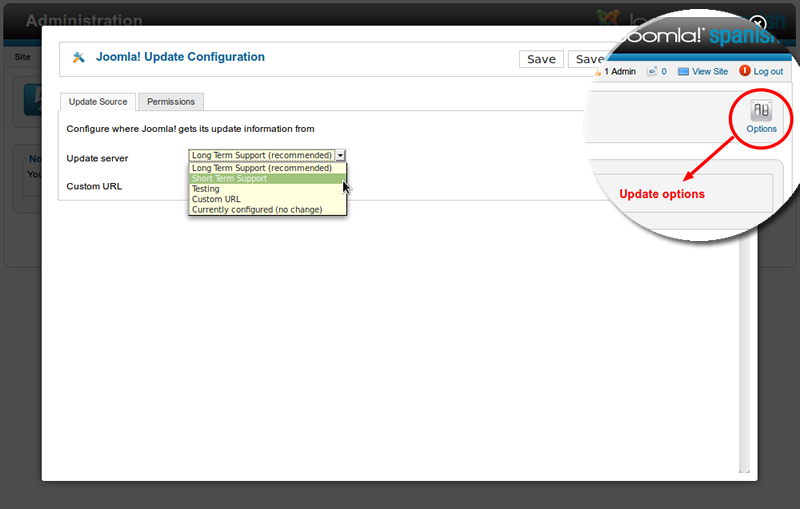Click the Joomla! Update Configuration heading
Viewport: 800px width, 509px height.
point(180,57)
